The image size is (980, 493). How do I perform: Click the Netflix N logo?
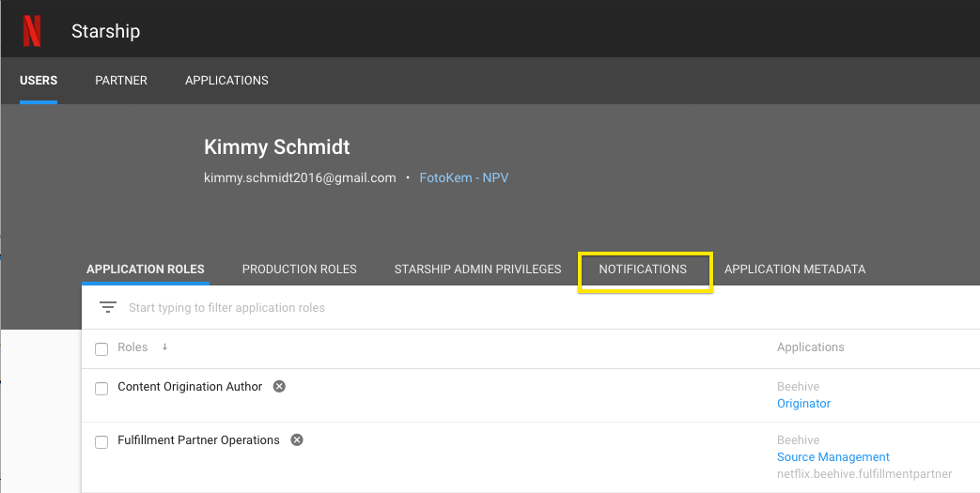click(32, 31)
